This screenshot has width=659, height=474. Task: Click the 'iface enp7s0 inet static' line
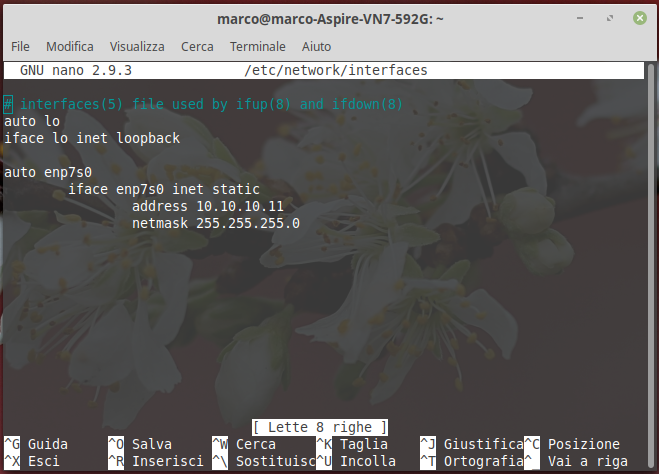[x=164, y=190]
